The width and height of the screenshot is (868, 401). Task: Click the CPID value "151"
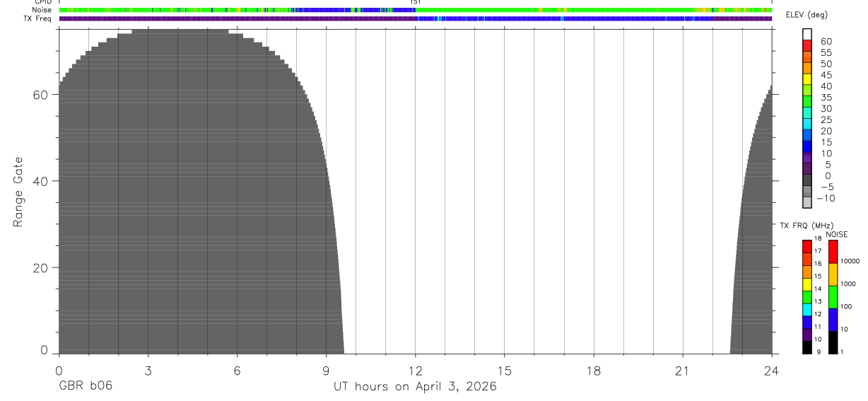point(416,2)
